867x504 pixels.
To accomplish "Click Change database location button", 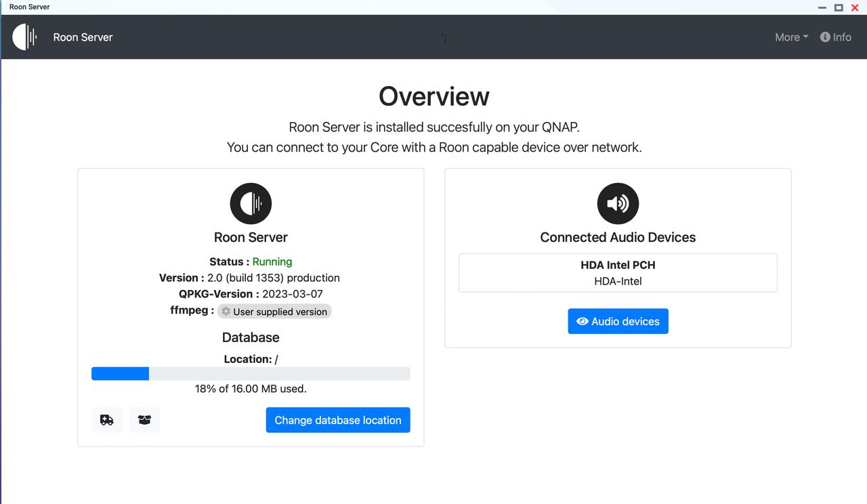I will (x=338, y=420).
